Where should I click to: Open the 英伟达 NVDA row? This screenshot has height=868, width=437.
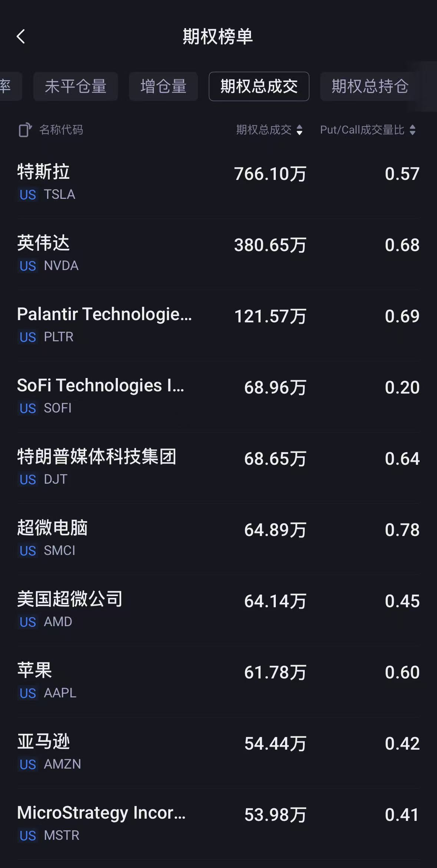coord(218,254)
